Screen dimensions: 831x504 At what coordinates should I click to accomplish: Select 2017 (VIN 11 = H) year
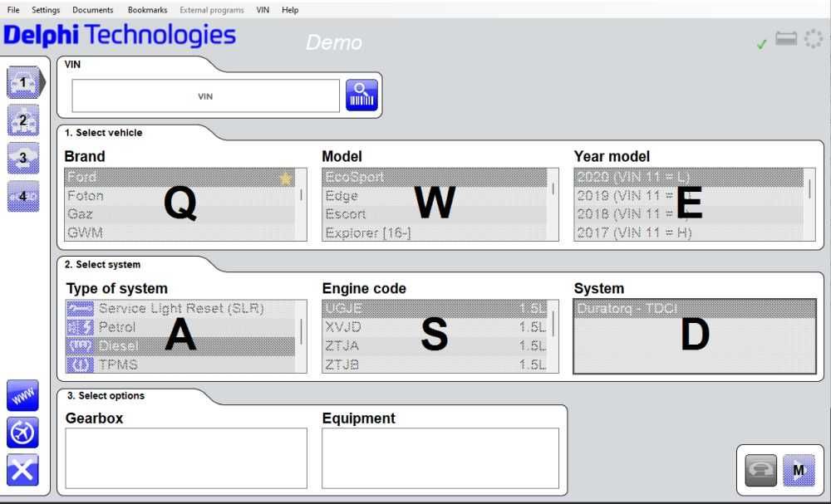[x=689, y=232]
